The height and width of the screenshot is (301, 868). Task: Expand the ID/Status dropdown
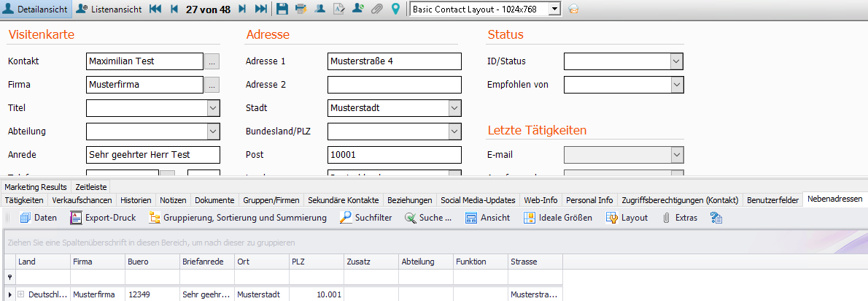click(677, 61)
